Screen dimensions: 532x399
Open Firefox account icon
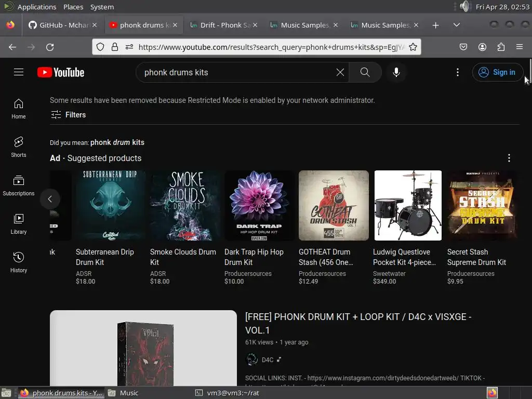[482, 47]
